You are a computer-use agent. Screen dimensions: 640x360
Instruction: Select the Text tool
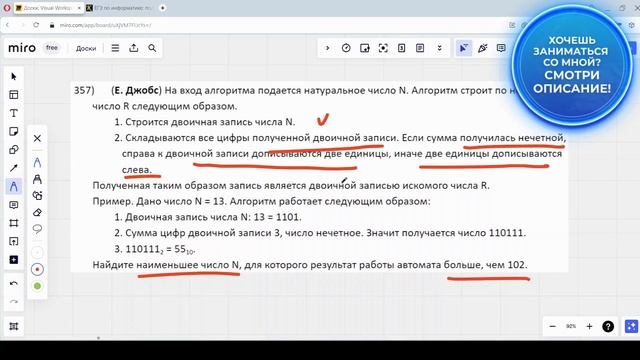click(13, 113)
